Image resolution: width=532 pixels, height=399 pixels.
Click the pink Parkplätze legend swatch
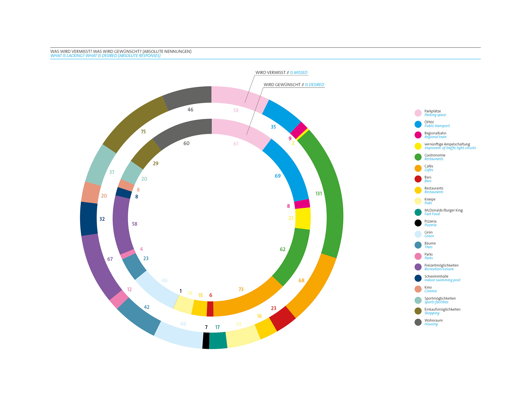click(x=418, y=113)
